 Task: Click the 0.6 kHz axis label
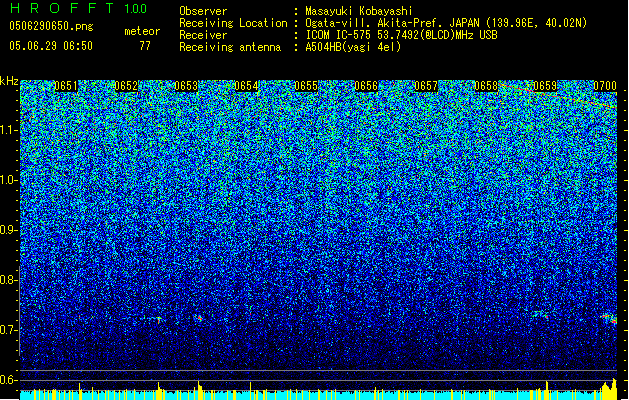click(x=8, y=380)
